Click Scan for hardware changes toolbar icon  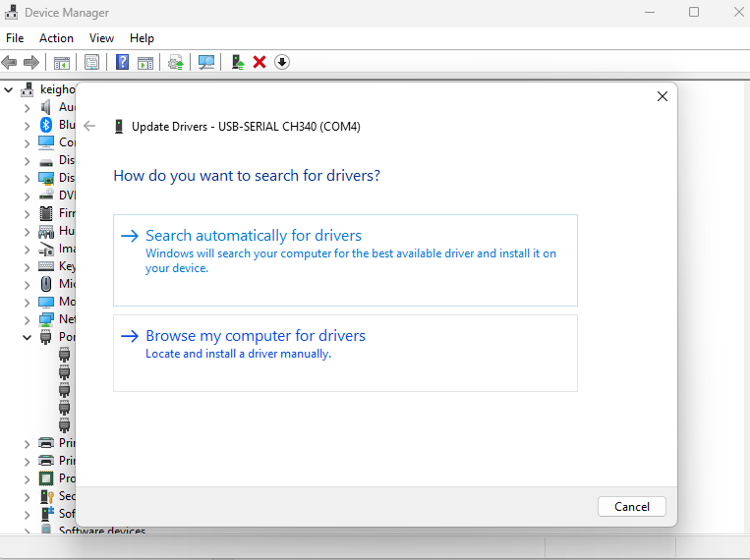[206, 62]
